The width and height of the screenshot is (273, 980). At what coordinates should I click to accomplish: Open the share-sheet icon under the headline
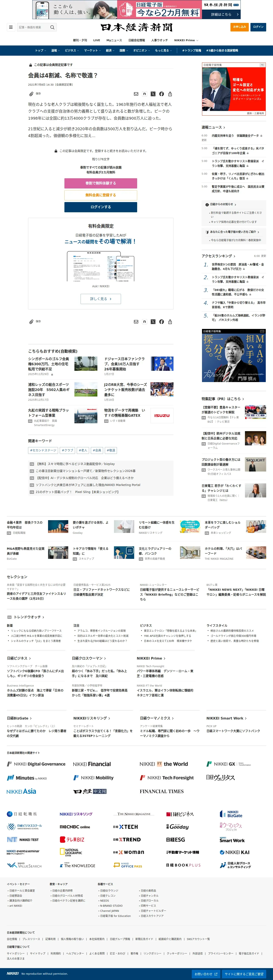coord(170,94)
